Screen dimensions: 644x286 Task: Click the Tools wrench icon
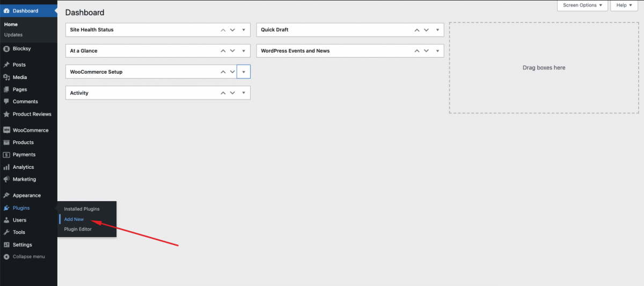[x=6, y=232]
